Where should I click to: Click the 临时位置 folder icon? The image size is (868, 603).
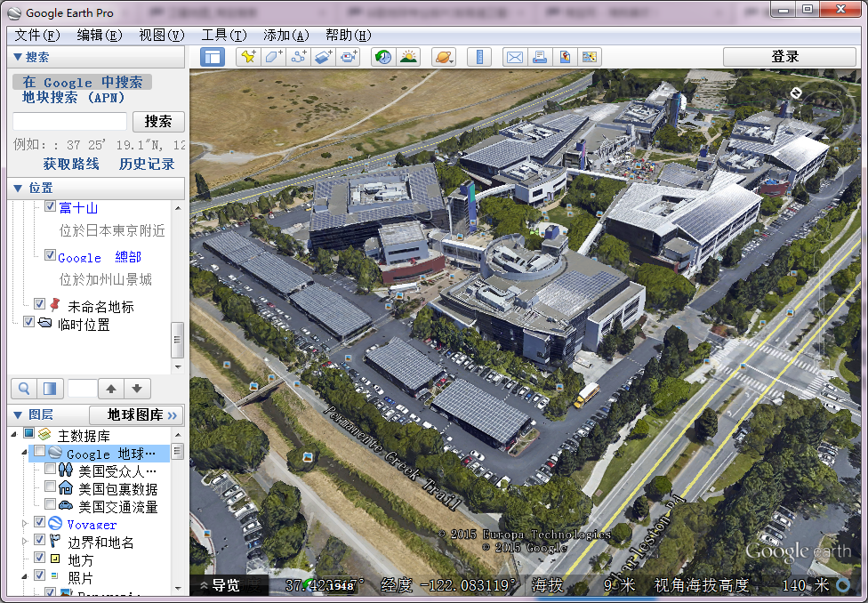coord(44,323)
